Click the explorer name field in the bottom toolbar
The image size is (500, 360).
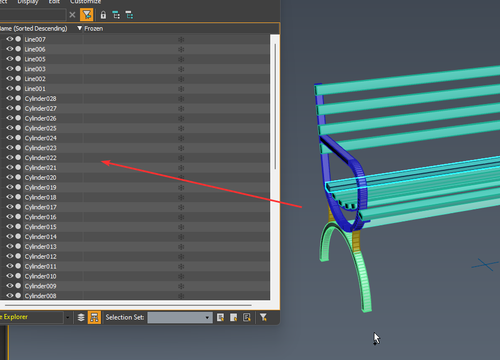(31, 317)
